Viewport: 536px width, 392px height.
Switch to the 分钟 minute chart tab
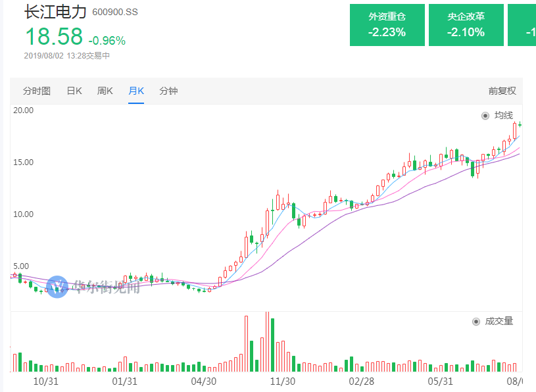coord(168,91)
